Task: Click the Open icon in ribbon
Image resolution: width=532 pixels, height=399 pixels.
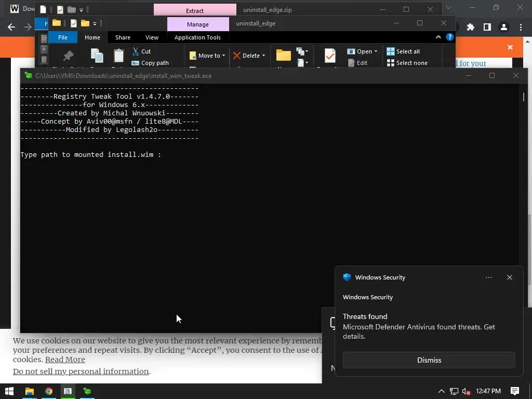Action: click(x=351, y=51)
